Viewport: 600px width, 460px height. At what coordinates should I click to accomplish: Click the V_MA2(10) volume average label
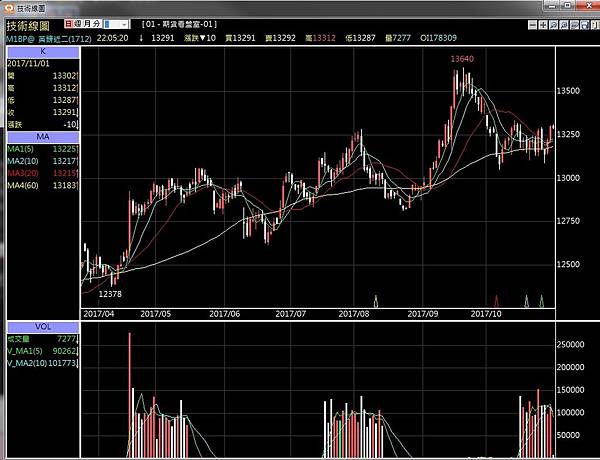(x=27, y=363)
